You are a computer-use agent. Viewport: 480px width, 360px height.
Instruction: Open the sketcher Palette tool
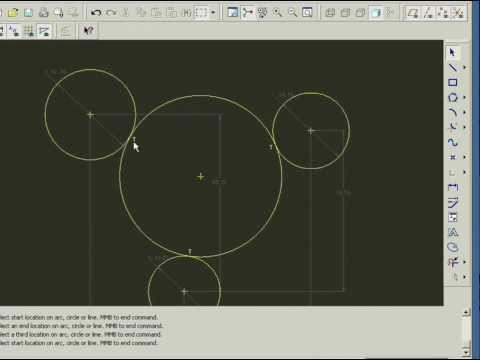tap(452, 247)
